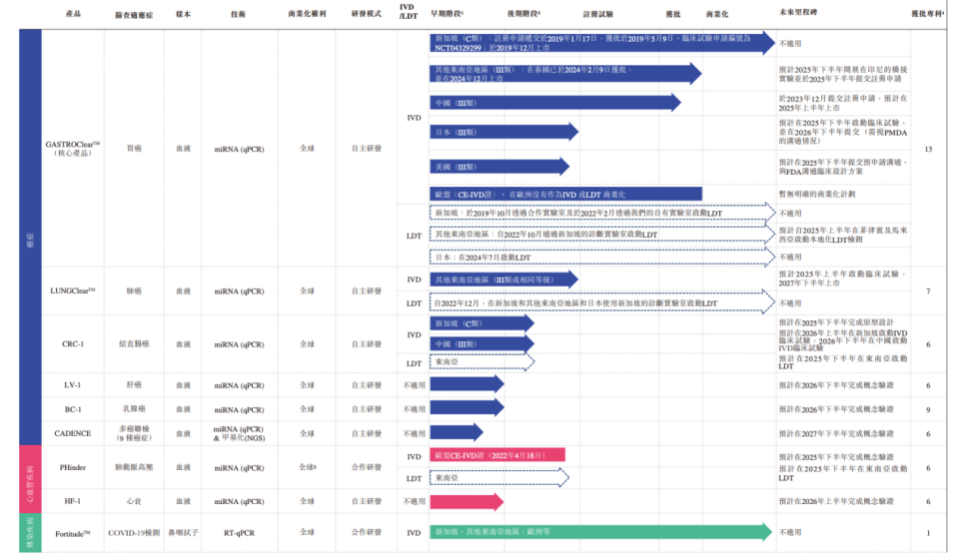Click the 乳腺癌 indication cell

[x=134, y=409]
